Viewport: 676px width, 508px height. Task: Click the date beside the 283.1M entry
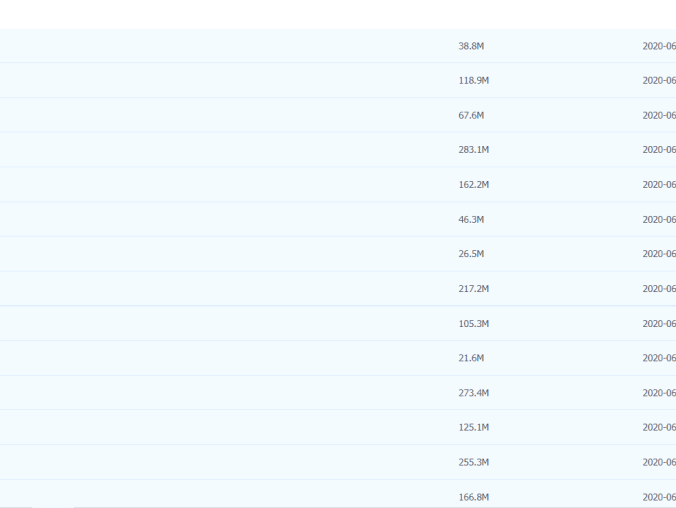coord(658,150)
